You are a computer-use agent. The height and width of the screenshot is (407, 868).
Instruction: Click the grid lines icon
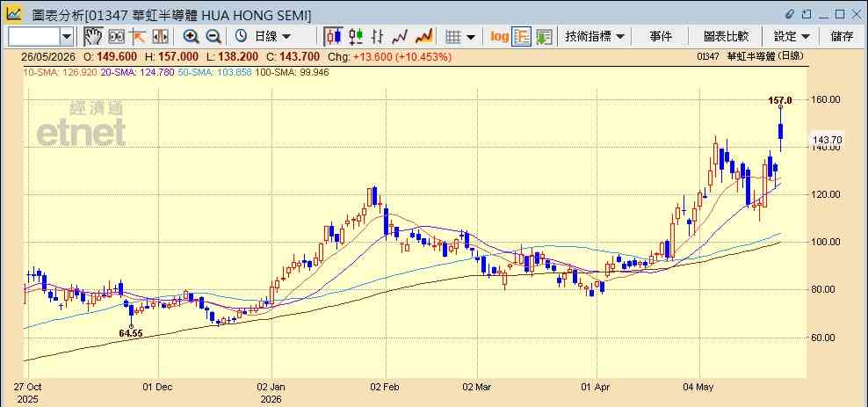pos(453,37)
